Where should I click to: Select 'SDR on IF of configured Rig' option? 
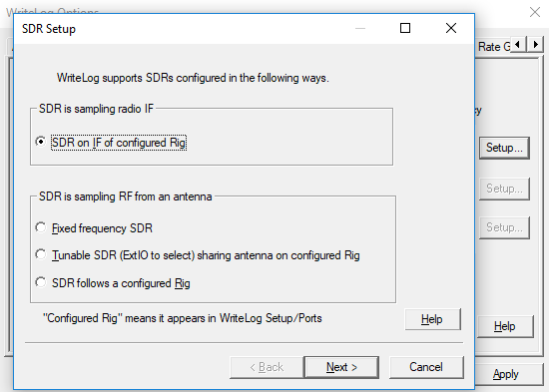pyautogui.click(x=111, y=143)
